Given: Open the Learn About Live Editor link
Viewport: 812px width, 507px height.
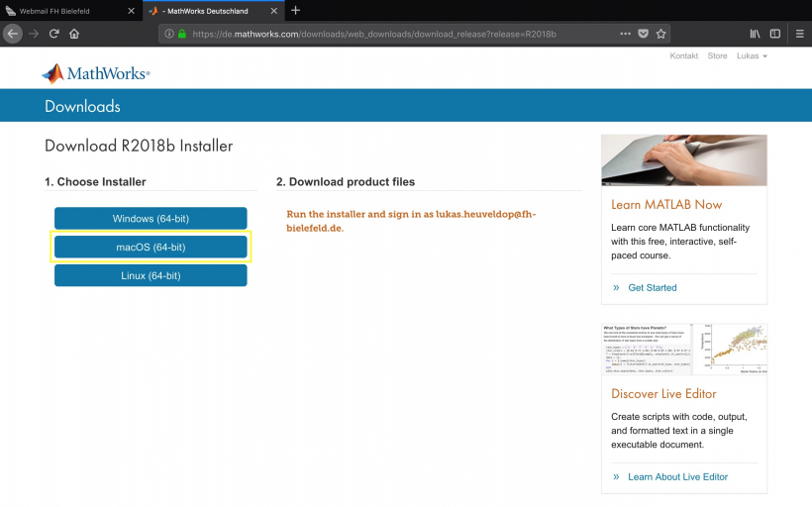Looking at the screenshot, I should click(677, 476).
